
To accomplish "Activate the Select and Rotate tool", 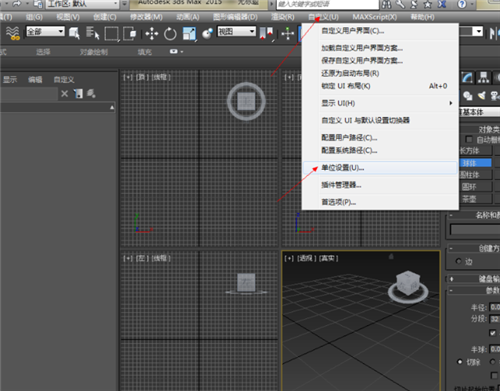I will tap(170, 34).
